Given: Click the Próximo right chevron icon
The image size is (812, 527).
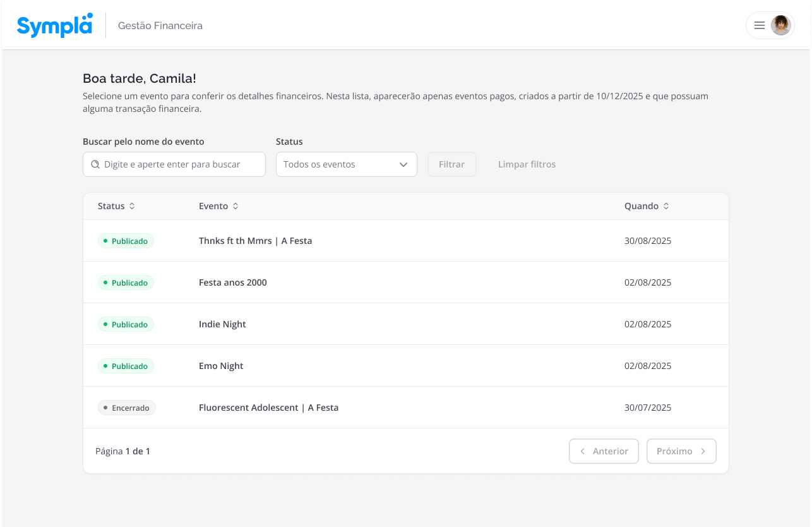Looking at the screenshot, I should 703,451.
